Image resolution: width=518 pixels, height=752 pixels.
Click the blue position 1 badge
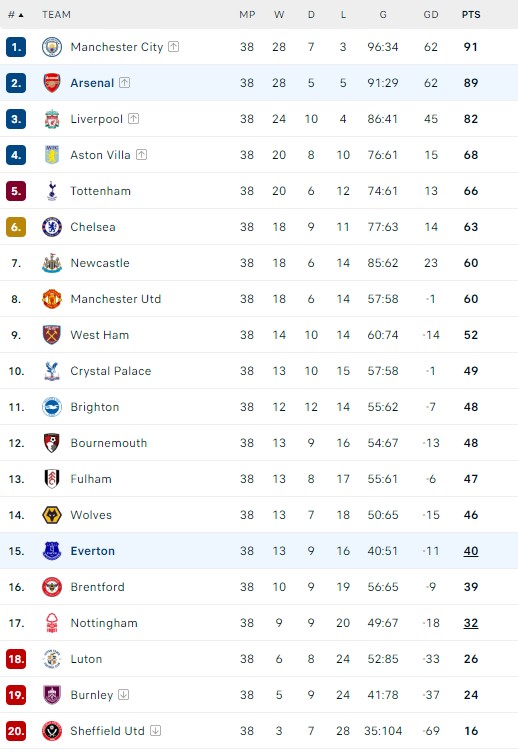click(16, 47)
